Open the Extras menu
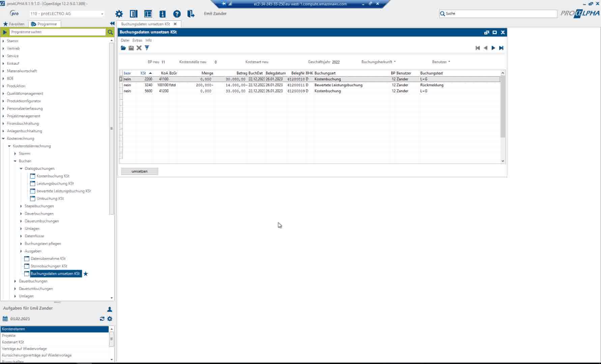The image size is (601, 364). 137,40
